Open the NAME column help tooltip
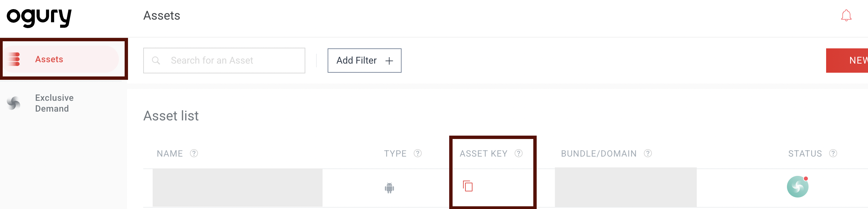This screenshot has width=868, height=209. [194, 153]
